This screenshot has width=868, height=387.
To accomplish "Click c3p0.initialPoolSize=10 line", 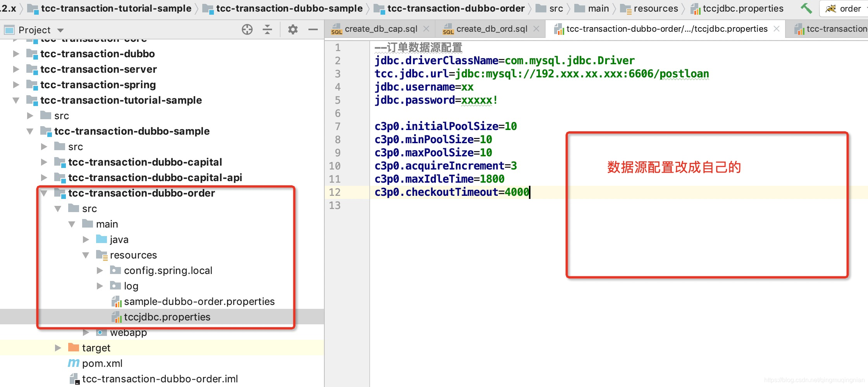I will click(x=446, y=127).
